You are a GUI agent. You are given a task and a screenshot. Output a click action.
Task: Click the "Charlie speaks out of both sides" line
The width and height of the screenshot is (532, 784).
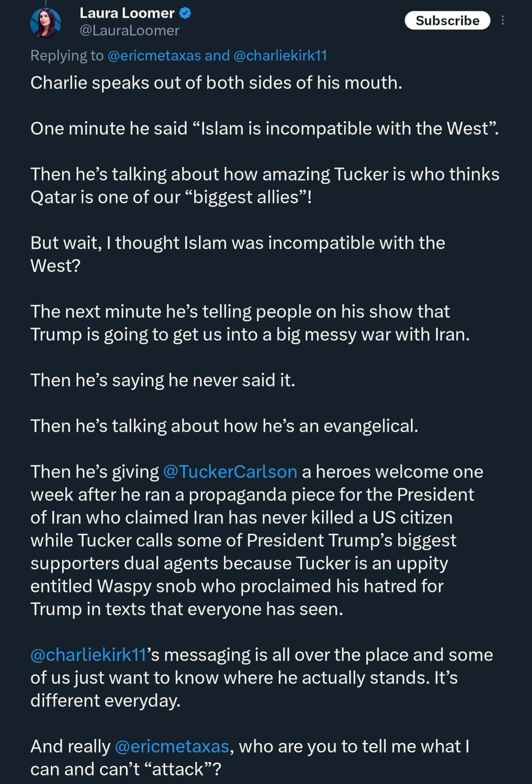(216, 83)
